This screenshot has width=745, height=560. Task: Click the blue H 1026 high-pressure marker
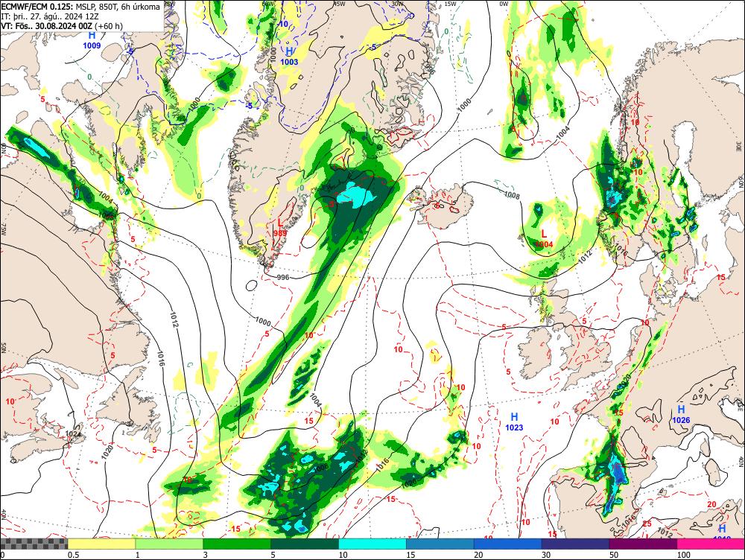[681, 414]
